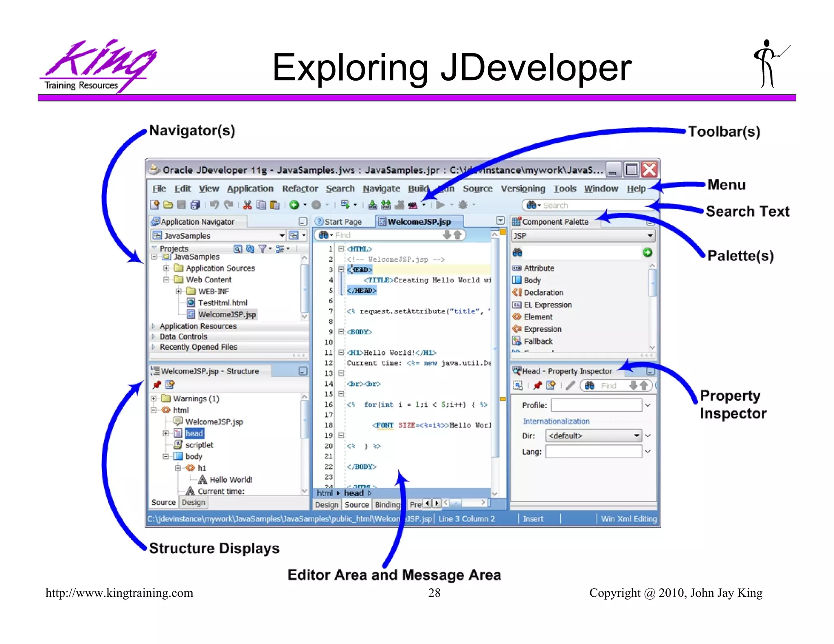
Task: Open the Dir default dropdown
Action: (x=637, y=436)
